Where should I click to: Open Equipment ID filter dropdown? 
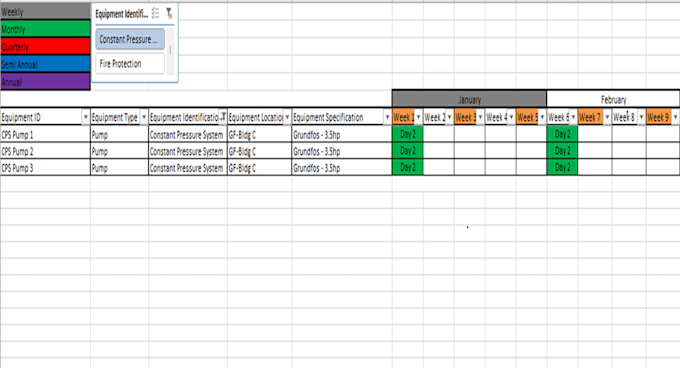click(85, 117)
